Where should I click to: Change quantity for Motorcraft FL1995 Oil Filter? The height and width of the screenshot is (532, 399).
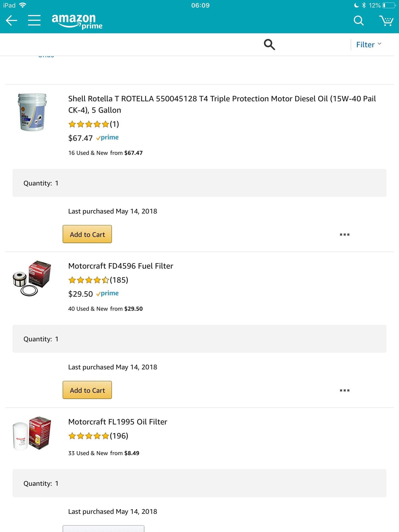[199, 483]
